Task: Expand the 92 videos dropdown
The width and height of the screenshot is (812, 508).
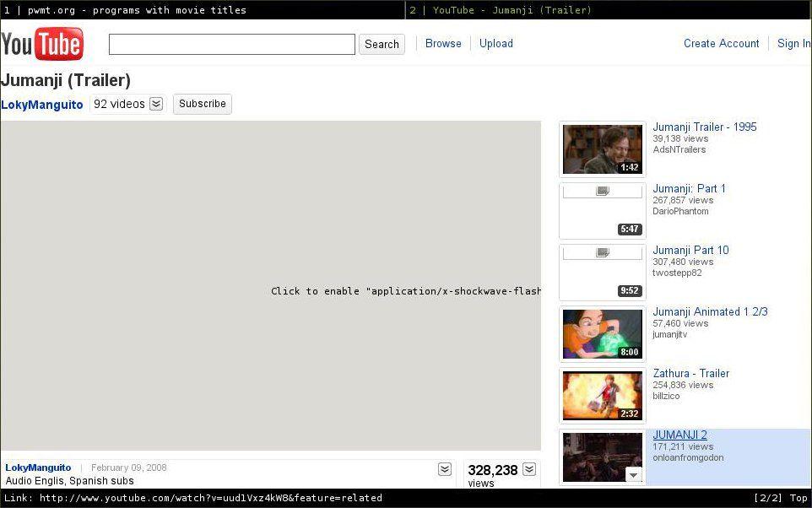Action: point(156,104)
